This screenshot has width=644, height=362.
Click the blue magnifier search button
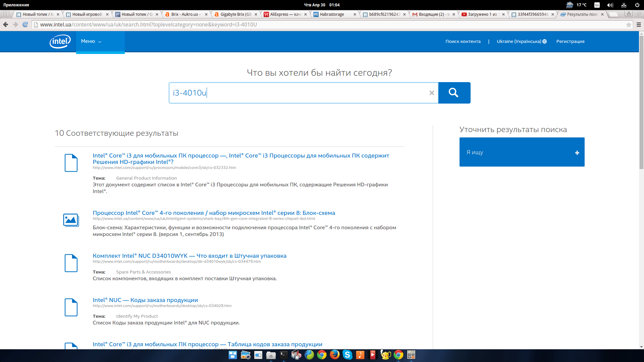click(454, 93)
